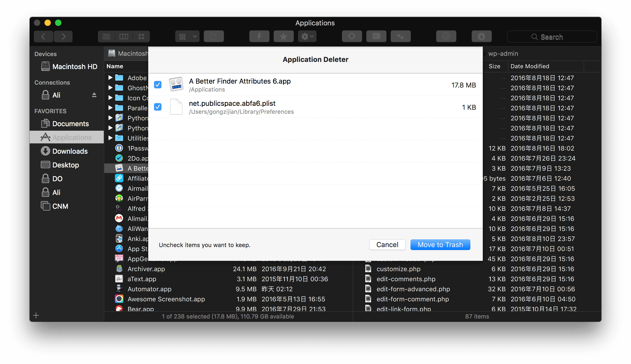The height and width of the screenshot is (364, 631).
Task: Click the Forward navigation arrow
Action: [63, 37]
